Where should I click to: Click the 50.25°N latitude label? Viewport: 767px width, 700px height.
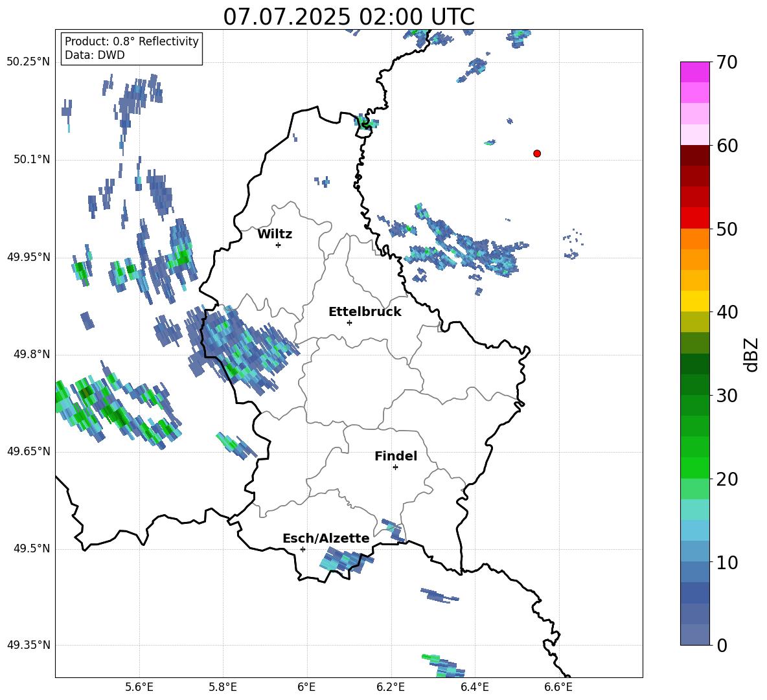click(29, 62)
